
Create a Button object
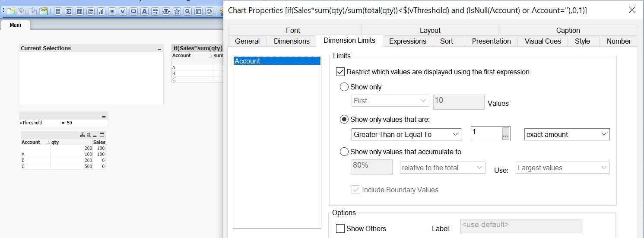[134, 12]
